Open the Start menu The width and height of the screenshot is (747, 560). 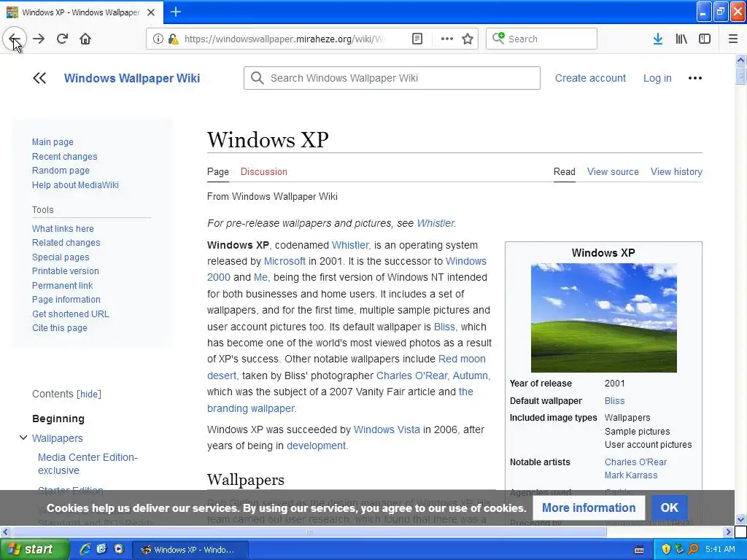35,550
